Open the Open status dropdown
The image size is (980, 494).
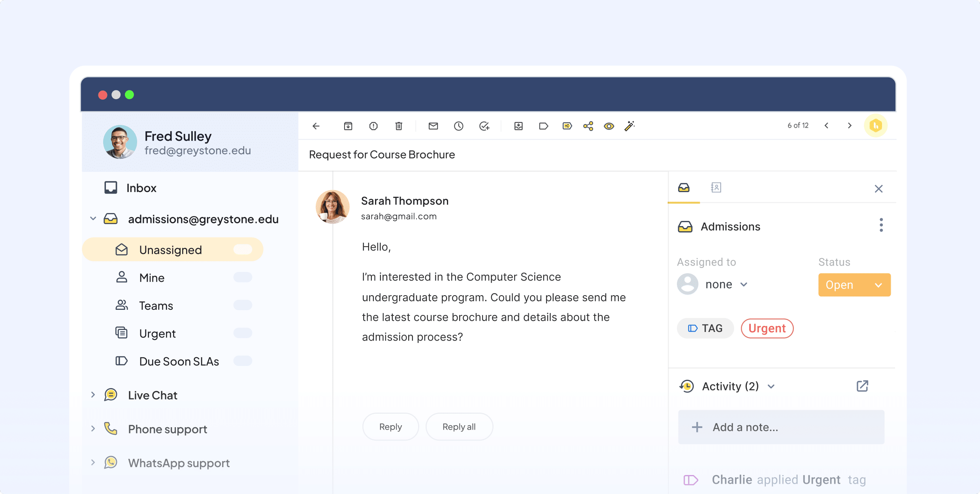(x=854, y=285)
